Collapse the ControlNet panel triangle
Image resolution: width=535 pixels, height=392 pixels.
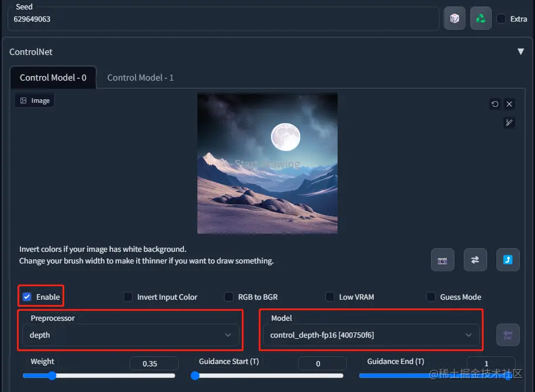(x=520, y=51)
